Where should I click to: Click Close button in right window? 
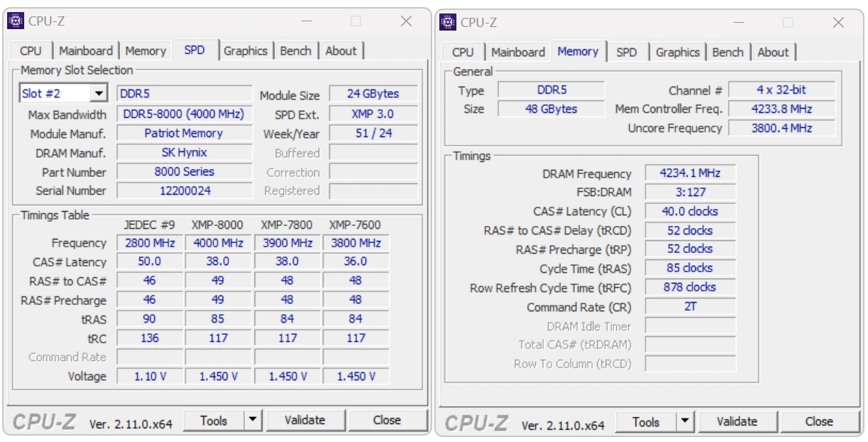pos(819,421)
